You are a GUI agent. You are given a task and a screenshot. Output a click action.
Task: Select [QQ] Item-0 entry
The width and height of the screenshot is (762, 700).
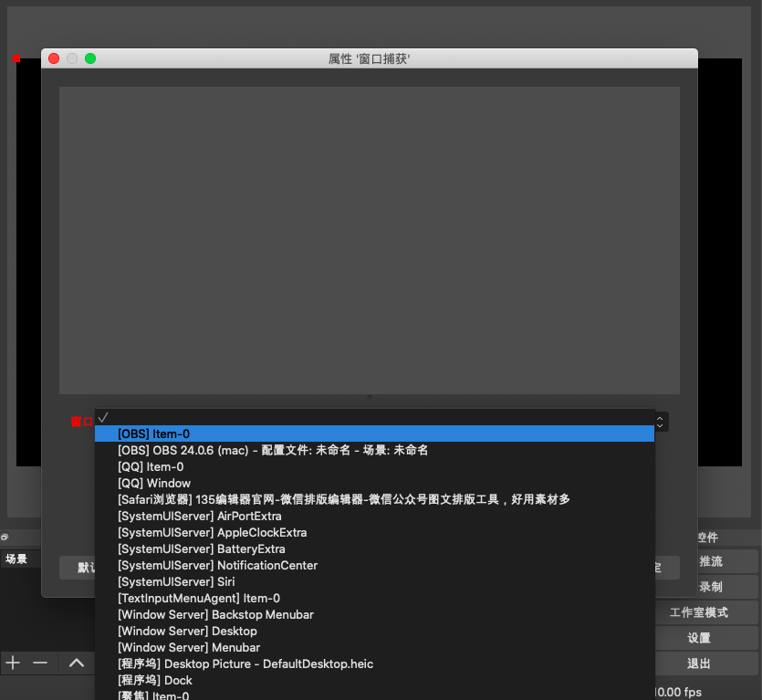[x=374, y=466]
